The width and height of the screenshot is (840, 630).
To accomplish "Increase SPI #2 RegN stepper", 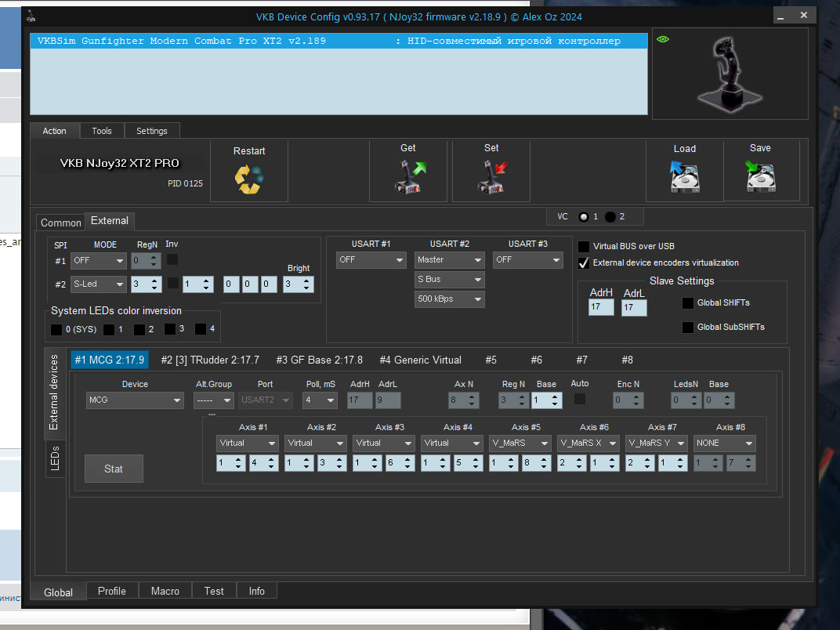I will point(154,281).
